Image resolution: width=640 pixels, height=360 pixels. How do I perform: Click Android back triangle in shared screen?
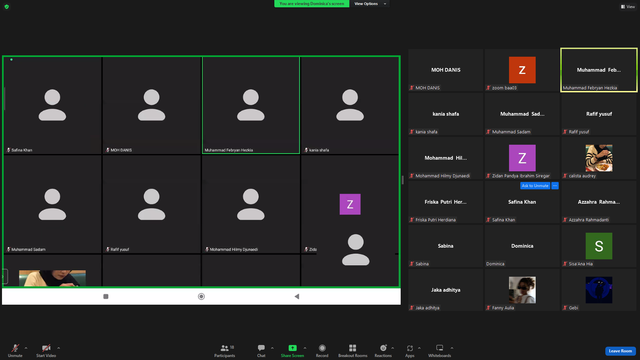(x=297, y=297)
